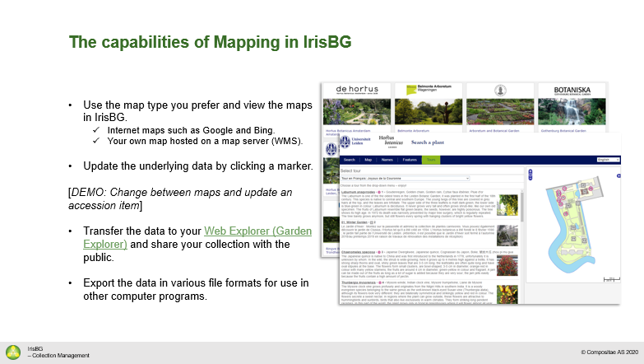Open the Hortus Botanicus Amsterdam garden photo

tap(357, 111)
